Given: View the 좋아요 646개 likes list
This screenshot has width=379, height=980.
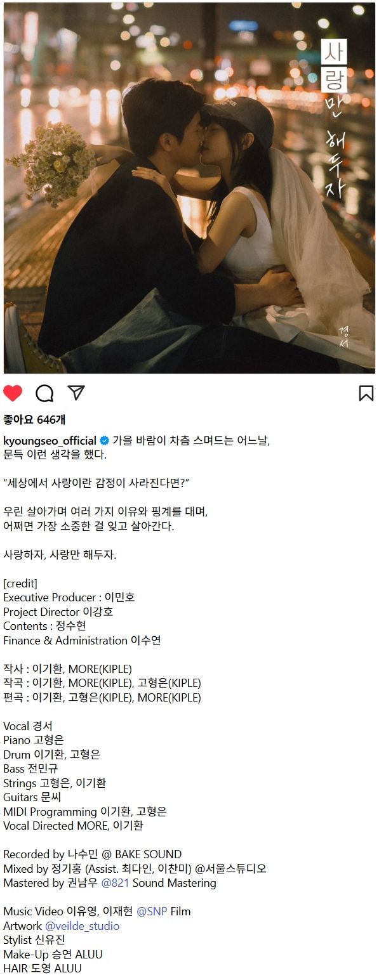Looking at the screenshot, I should tap(34, 419).
